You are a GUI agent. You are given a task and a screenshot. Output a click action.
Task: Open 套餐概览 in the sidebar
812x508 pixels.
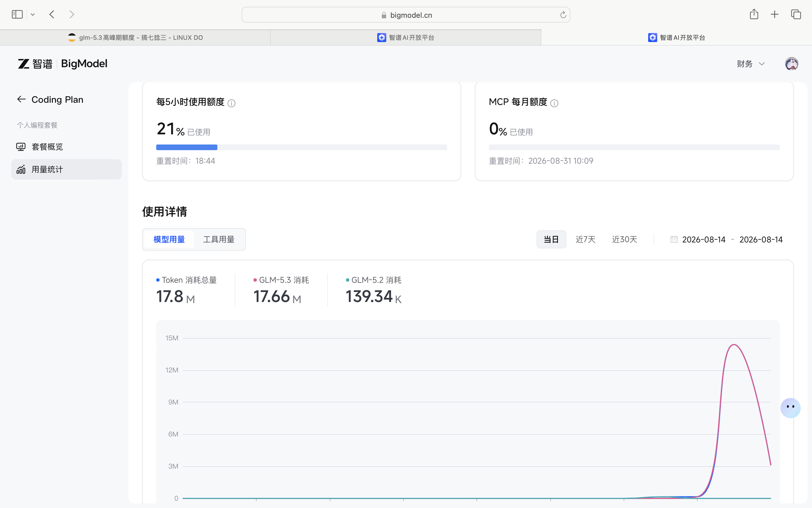click(67, 147)
